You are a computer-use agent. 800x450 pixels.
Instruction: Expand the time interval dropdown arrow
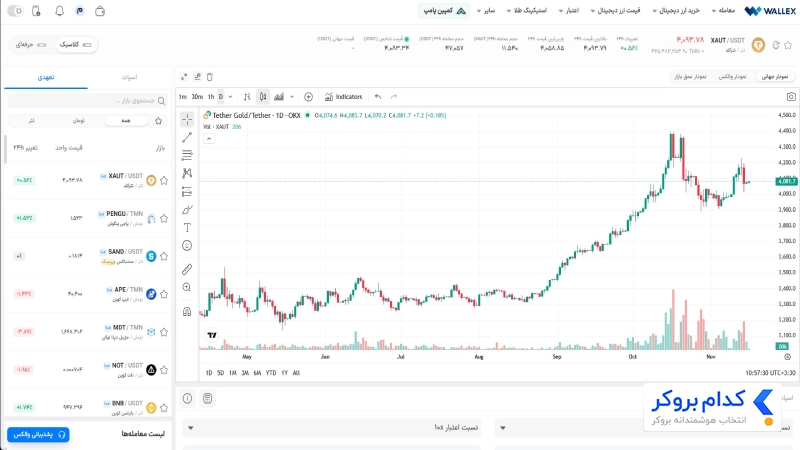click(231, 97)
